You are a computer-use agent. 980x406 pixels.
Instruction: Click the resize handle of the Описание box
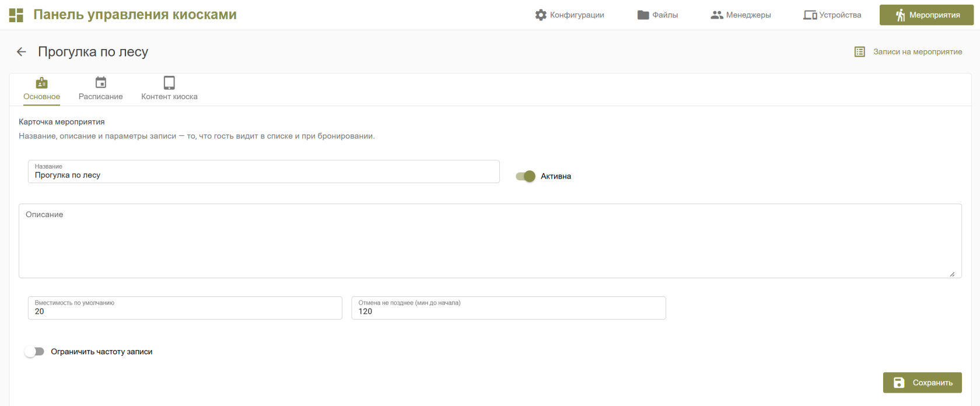(x=952, y=274)
